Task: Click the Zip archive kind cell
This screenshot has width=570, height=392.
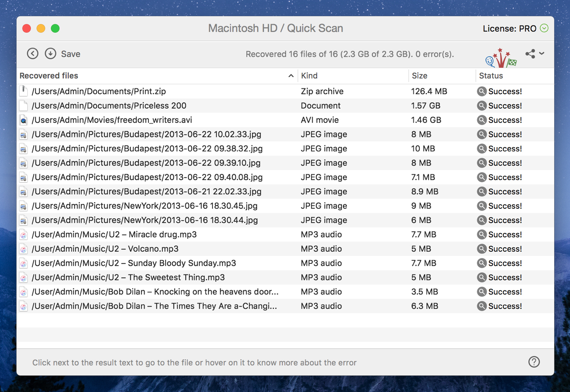Action: pyautogui.click(x=322, y=91)
